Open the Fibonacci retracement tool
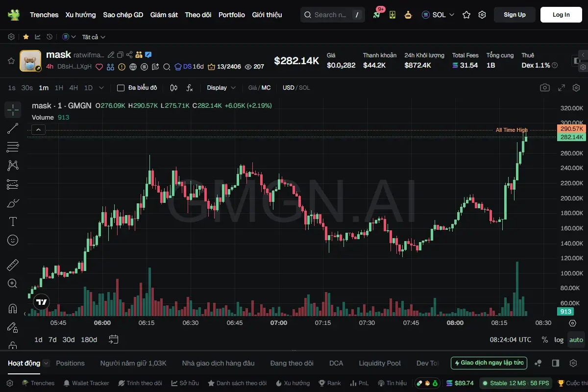 click(13, 147)
